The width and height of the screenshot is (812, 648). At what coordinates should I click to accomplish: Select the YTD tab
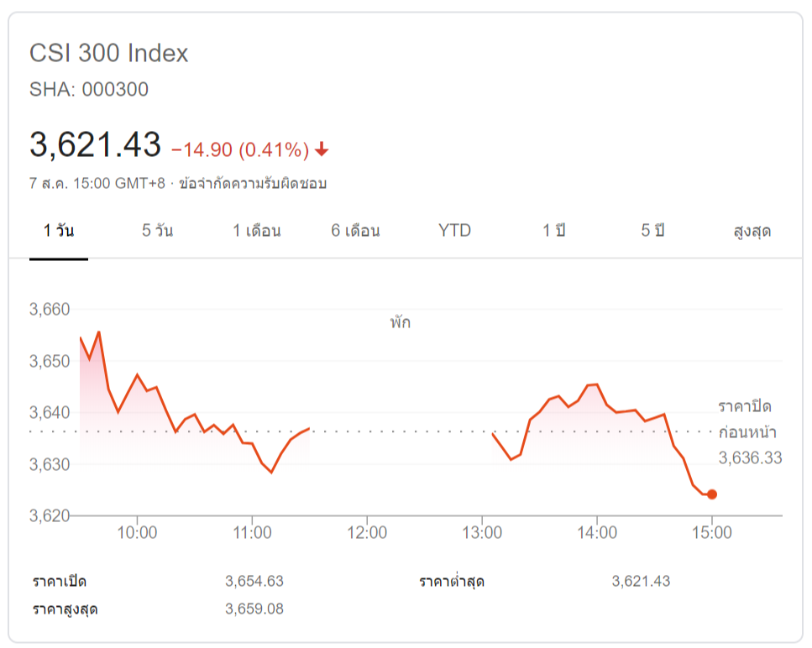click(454, 231)
